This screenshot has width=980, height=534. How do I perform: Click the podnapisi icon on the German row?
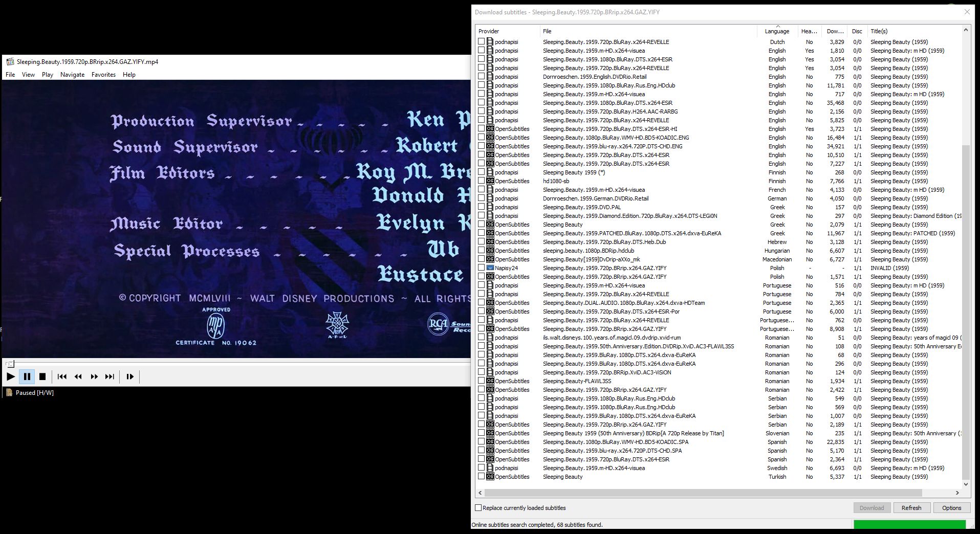tap(490, 198)
